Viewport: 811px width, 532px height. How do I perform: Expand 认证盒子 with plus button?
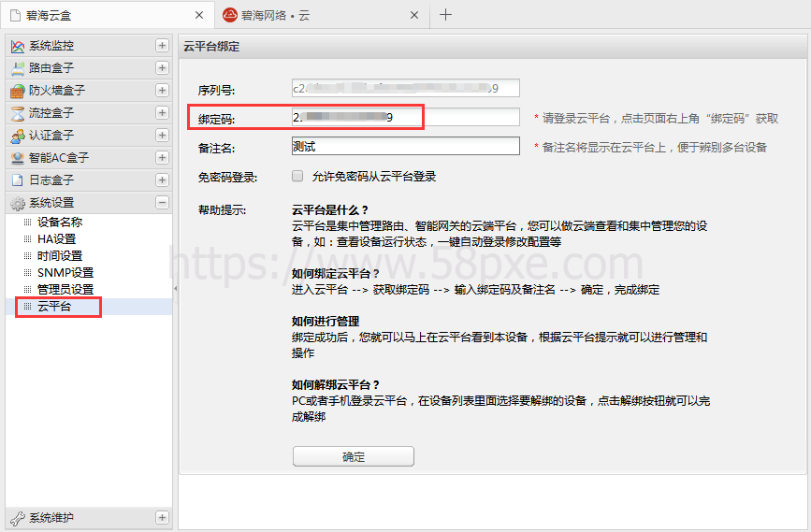click(162, 135)
